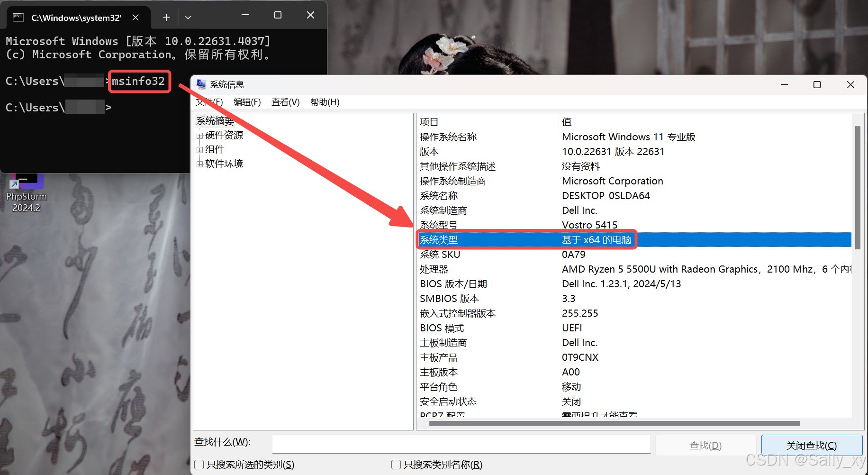Image resolution: width=868 pixels, height=475 pixels.
Task: Select the 系统 SKU row
Action: (x=634, y=255)
